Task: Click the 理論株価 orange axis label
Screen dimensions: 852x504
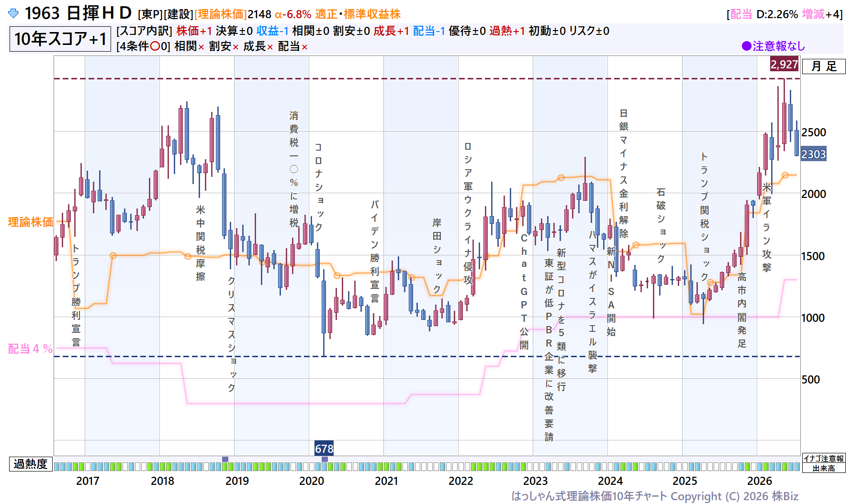Action: [x=31, y=222]
